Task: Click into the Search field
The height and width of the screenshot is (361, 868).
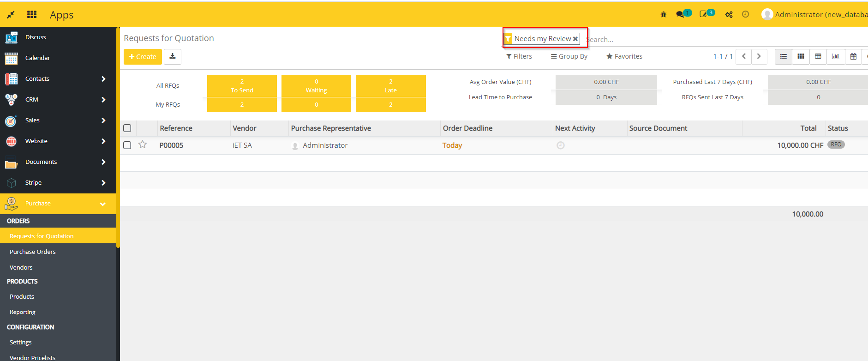Action: click(x=692, y=39)
